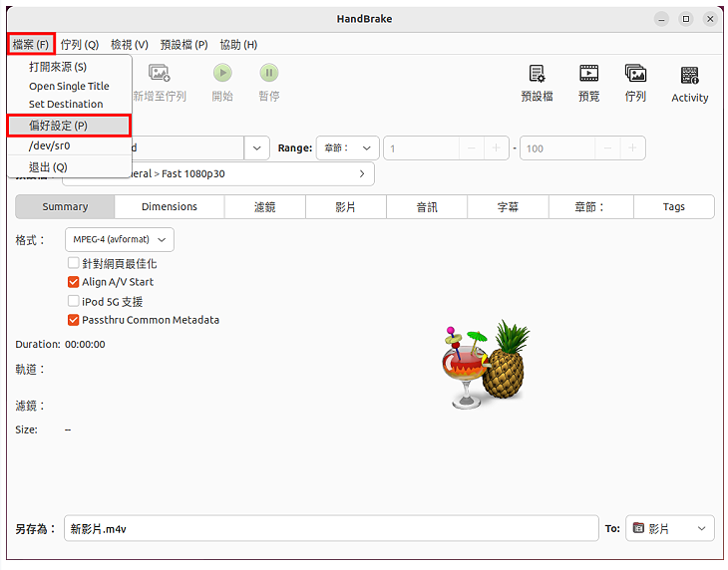This screenshot has width=728, height=570.
Task: Increase the start chapter value 1
Action: pos(496,148)
